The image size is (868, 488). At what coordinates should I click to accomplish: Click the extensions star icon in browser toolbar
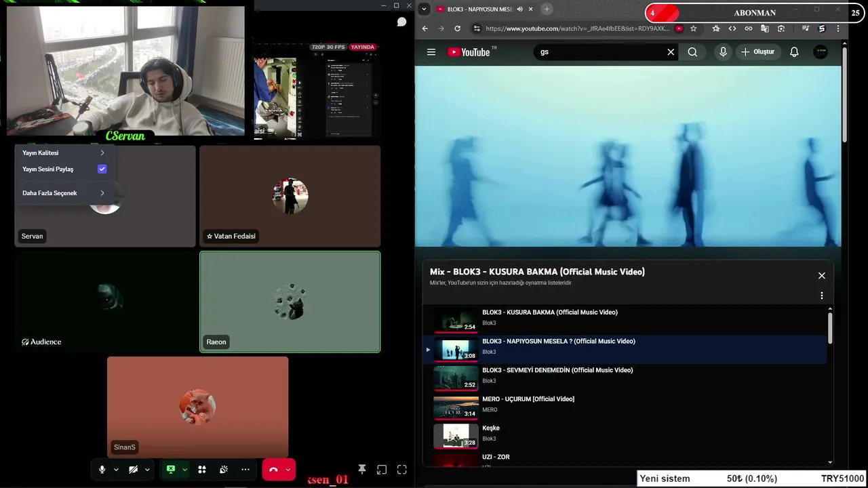click(x=716, y=28)
